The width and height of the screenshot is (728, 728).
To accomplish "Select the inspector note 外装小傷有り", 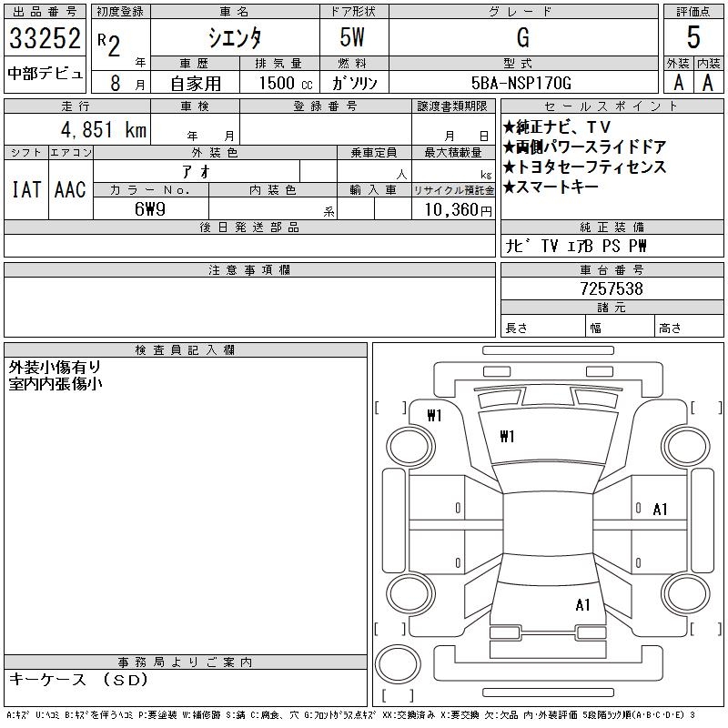I will (x=55, y=367).
